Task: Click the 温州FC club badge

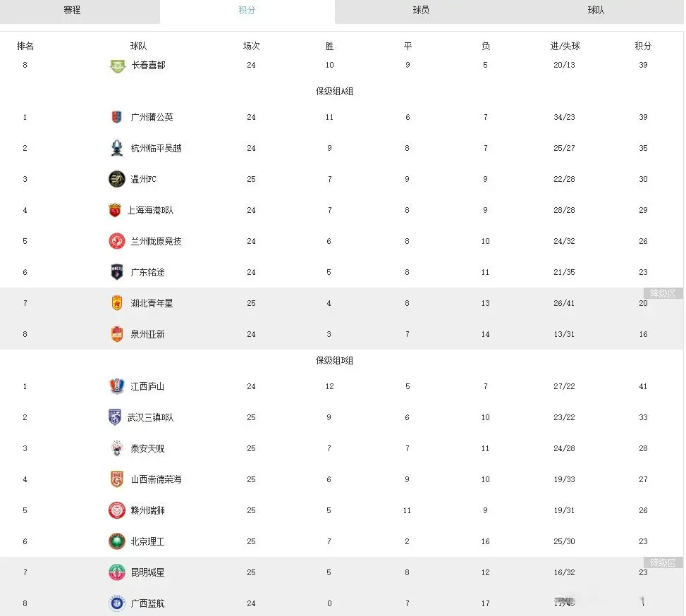Action: tap(117, 179)
